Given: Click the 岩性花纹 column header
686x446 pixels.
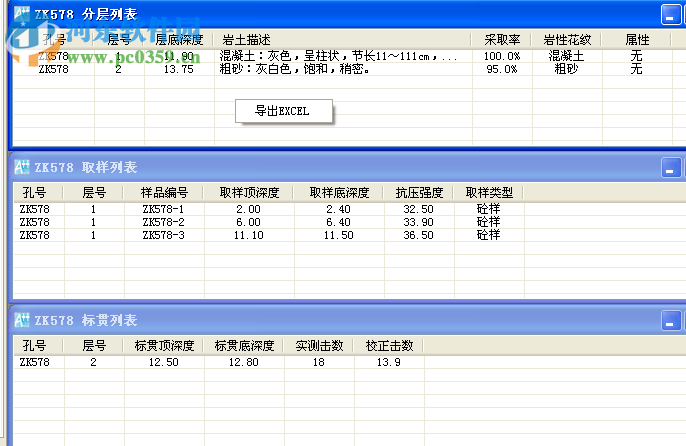Looking at the screenshot, I should tap(567, 40).
